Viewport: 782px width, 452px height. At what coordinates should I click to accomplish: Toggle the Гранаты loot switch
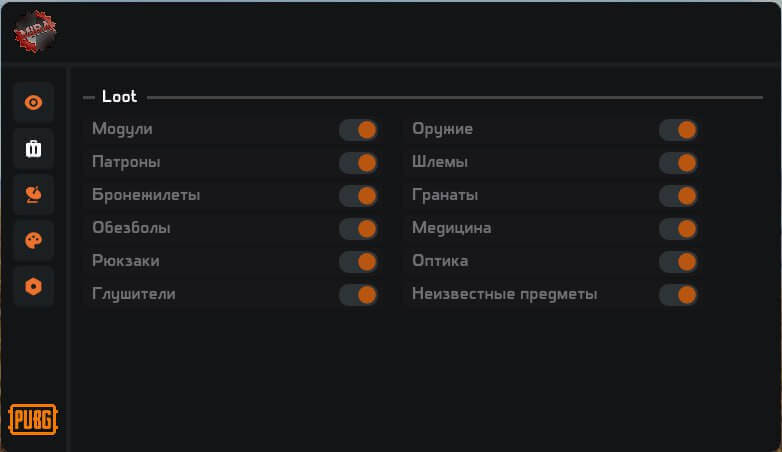(x=678, y=196)
